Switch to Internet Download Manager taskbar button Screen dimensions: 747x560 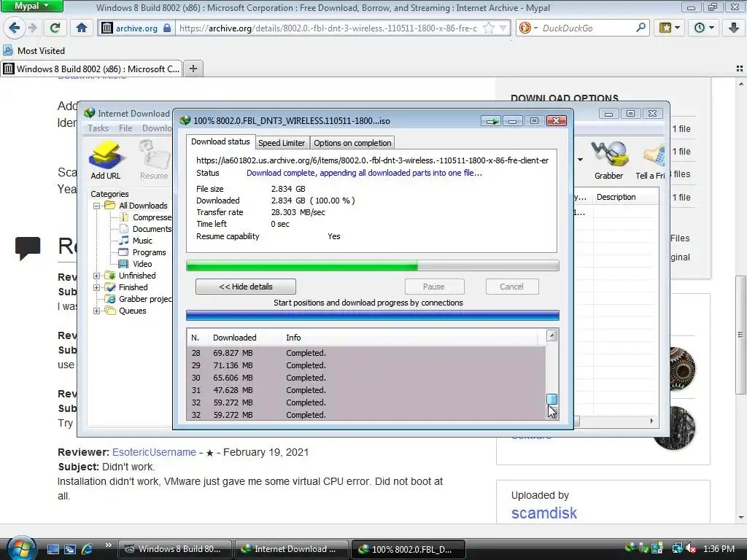[x=290, y=549]
